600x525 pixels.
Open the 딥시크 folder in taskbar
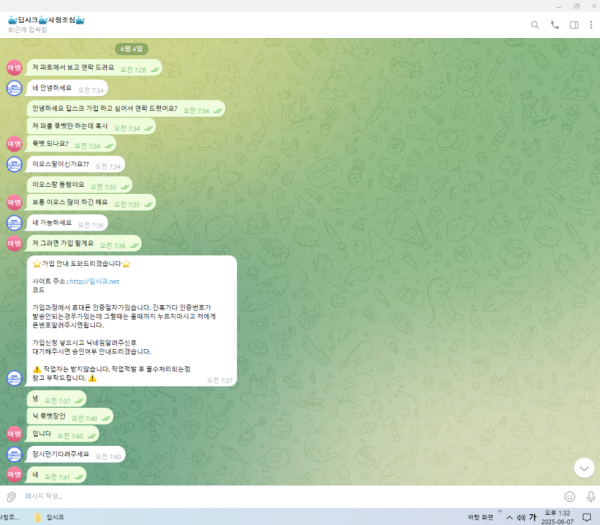pyautogui.click(x=49, y=517)
